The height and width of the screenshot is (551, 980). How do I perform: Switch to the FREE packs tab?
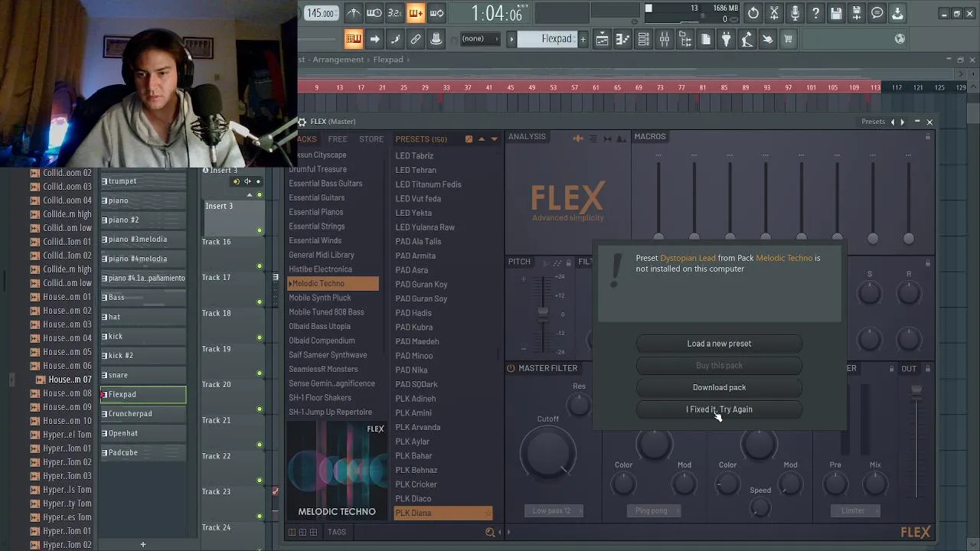point(338,139)
